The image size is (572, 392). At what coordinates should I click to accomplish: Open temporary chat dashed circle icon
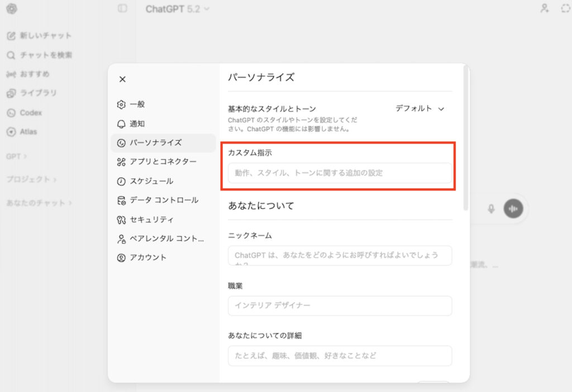pos(565,9)
